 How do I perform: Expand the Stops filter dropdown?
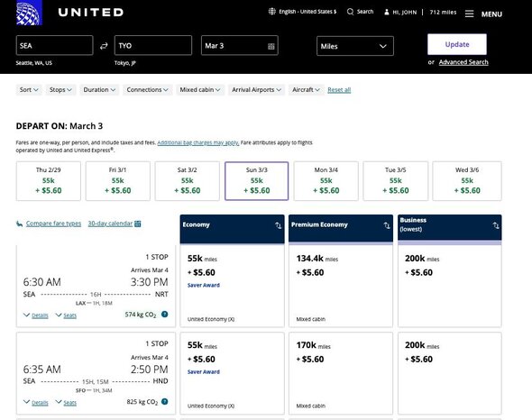click(60, 90)
